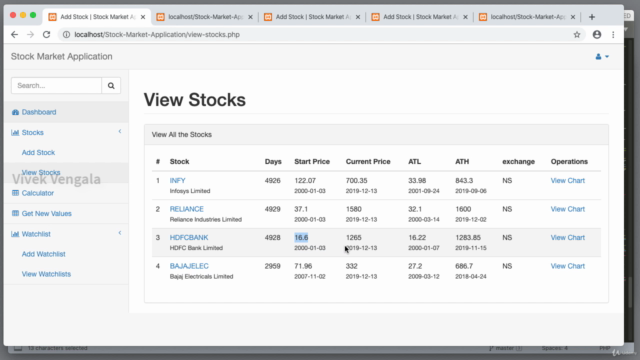Click BAJAJELEC days value 2959
Image resolution: width=640 pixels, height=360 pixels.
click(x=273, y=267)
